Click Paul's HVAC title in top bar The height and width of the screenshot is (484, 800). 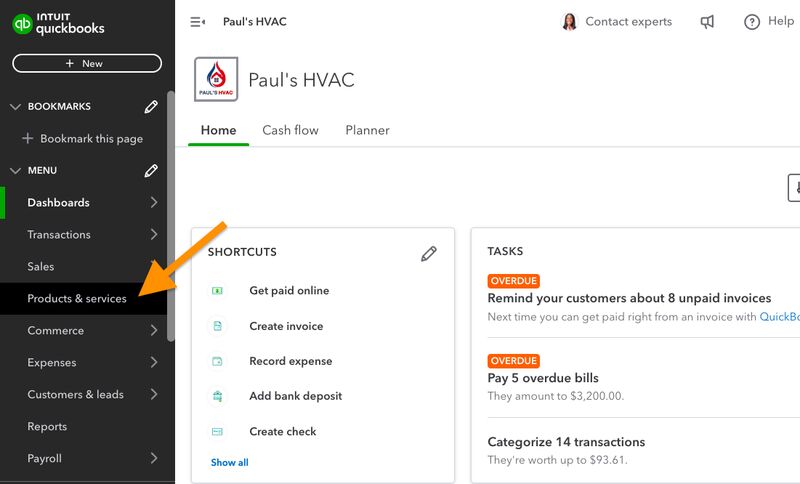point(255,22)
